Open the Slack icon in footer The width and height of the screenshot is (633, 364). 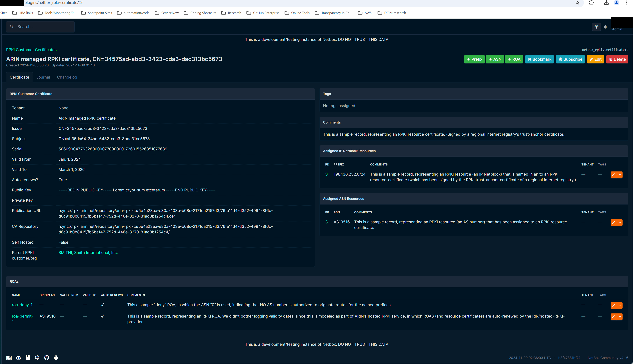[x=56, y=358]
